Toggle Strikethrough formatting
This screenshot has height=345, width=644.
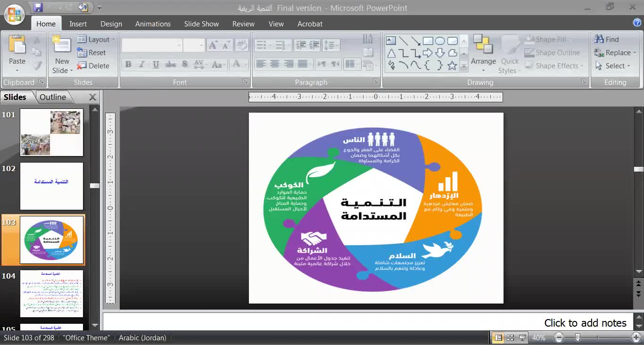click(x=170, y=65)
